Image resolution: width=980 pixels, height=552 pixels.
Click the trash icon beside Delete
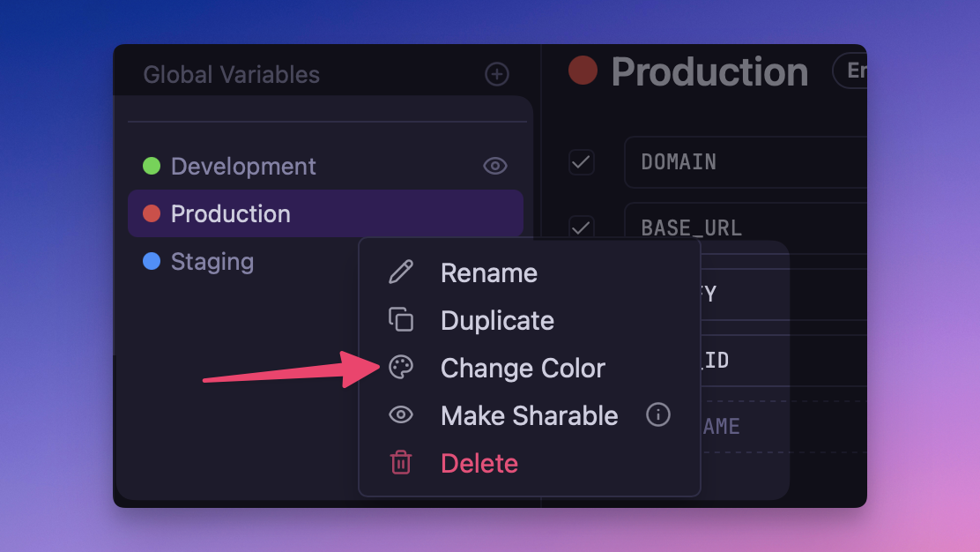pos(401,463)
